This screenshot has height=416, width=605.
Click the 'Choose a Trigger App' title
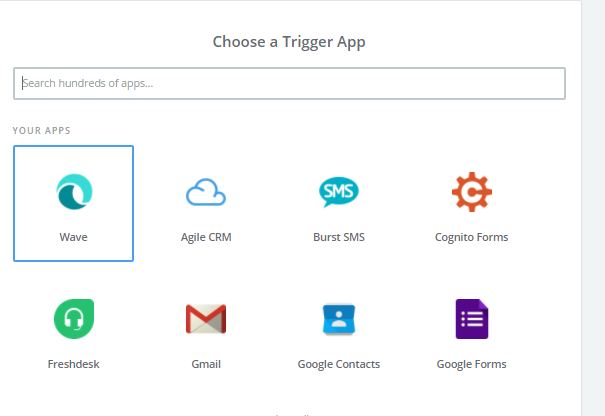[x=289, y=42]
